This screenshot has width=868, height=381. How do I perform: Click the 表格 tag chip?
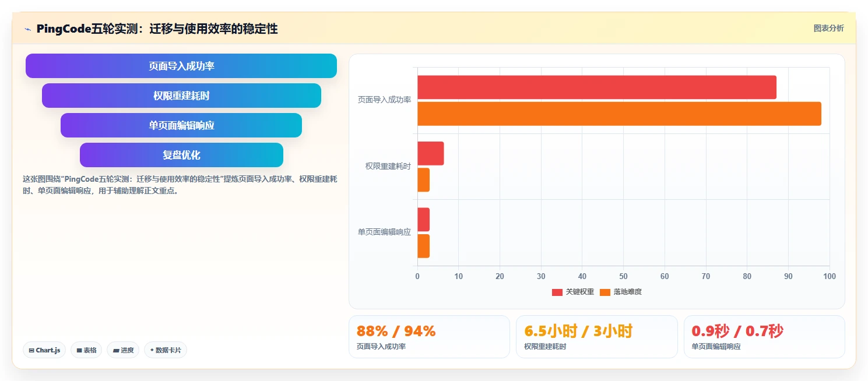pyautogui.click(x=86, y=350)
